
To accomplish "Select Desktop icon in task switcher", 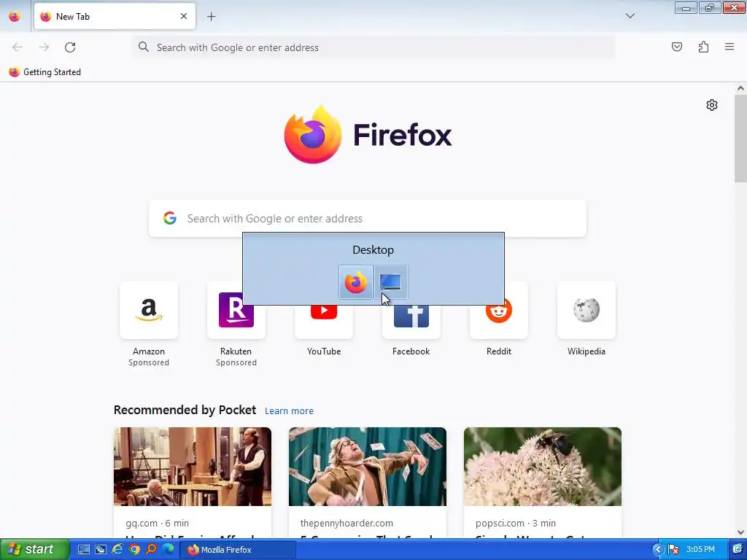I will click(391, 282).
